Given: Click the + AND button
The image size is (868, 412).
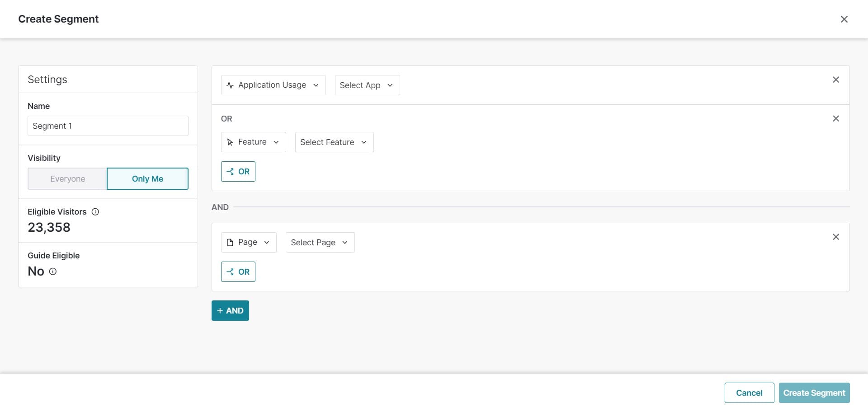Looking at the screenshot, I should tap(230, 310).
